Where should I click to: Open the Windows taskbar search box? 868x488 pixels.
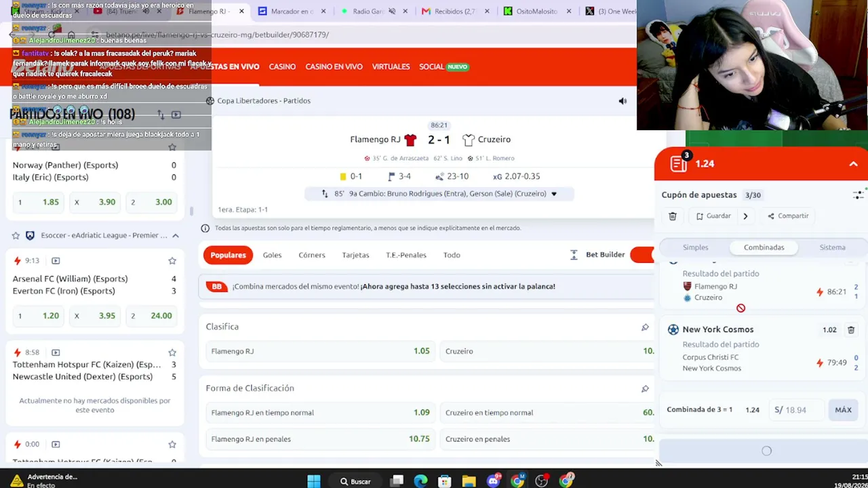pyautogui.click(x=355, y=481)
